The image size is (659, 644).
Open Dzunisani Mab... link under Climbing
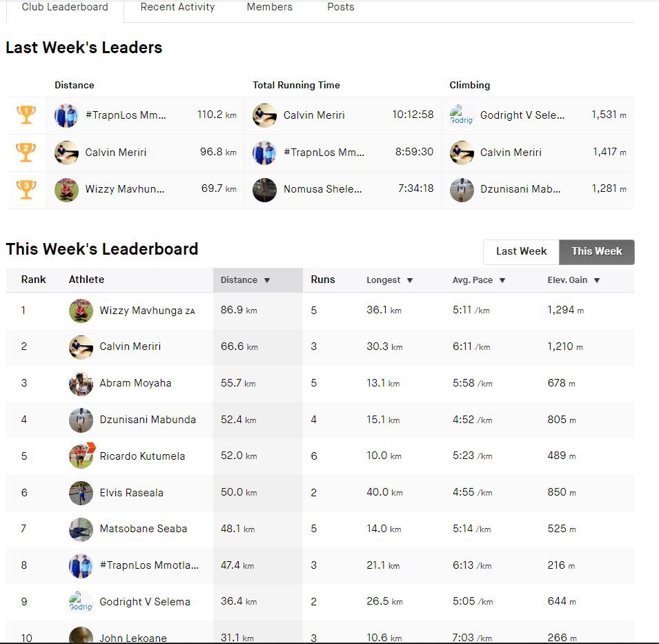pyautogui.click(x=520, y=189)
